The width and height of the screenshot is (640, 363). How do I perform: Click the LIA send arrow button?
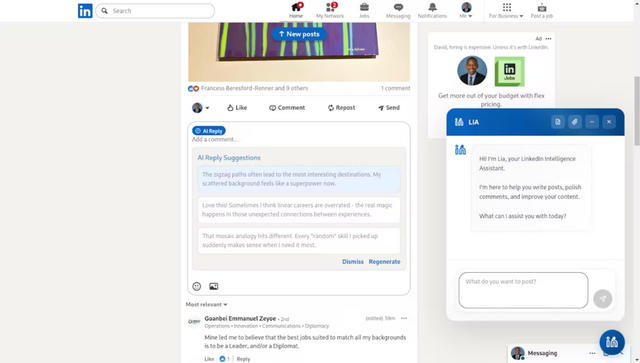pos(602,299)
